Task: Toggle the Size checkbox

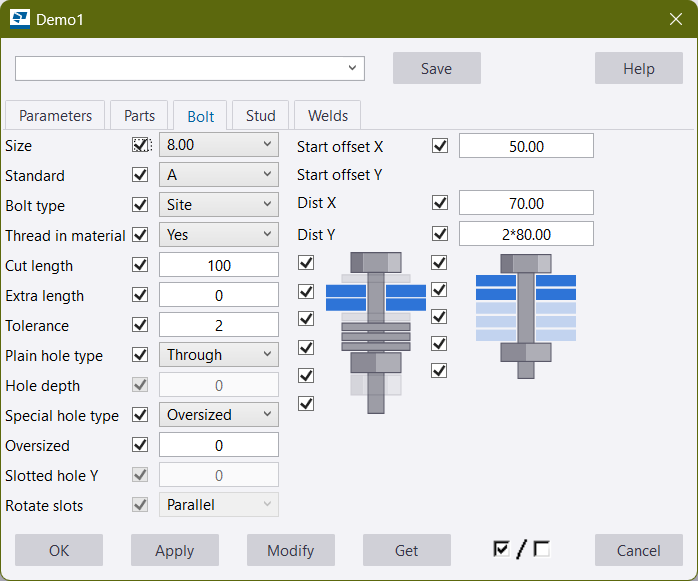Action: click(x=140, y=145)
